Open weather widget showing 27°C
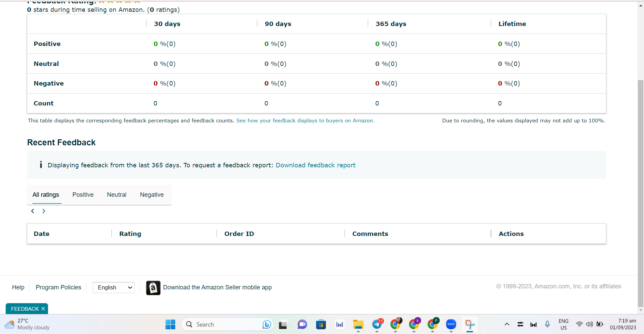The height and width of the screenshot is (334, 644). tap(27, 324)
